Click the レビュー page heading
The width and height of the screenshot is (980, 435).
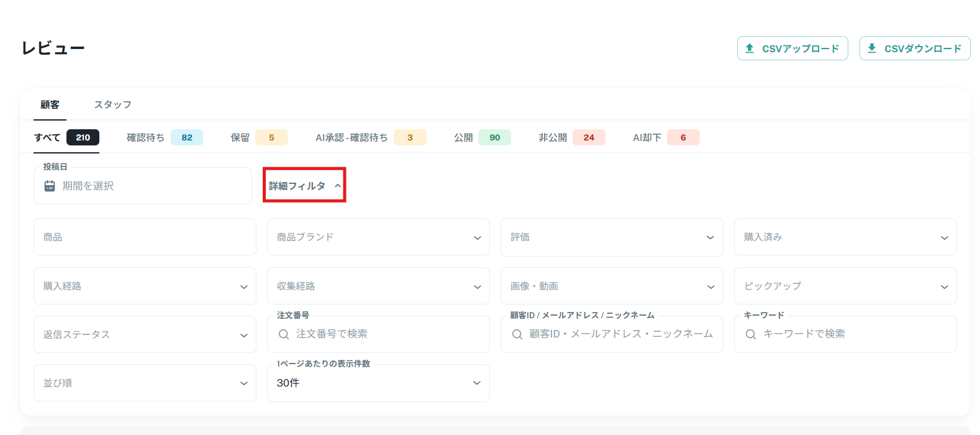pos(53,48)
